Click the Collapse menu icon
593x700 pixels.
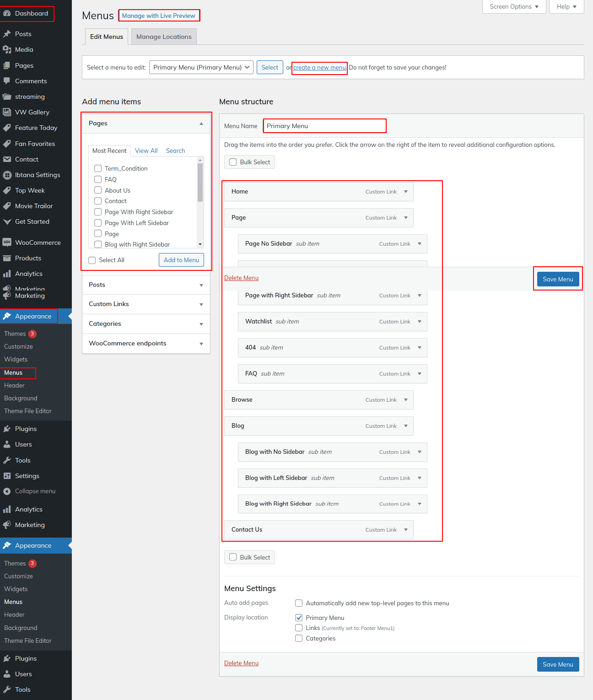click(7, 491)
